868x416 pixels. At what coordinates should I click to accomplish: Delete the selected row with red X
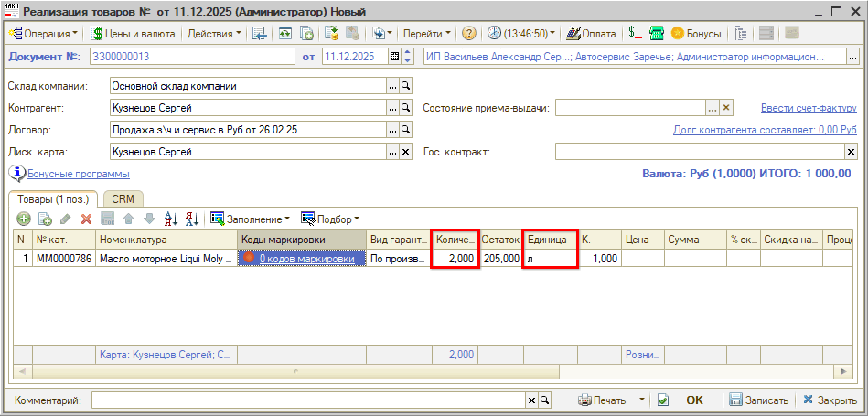tap(87, 219)
